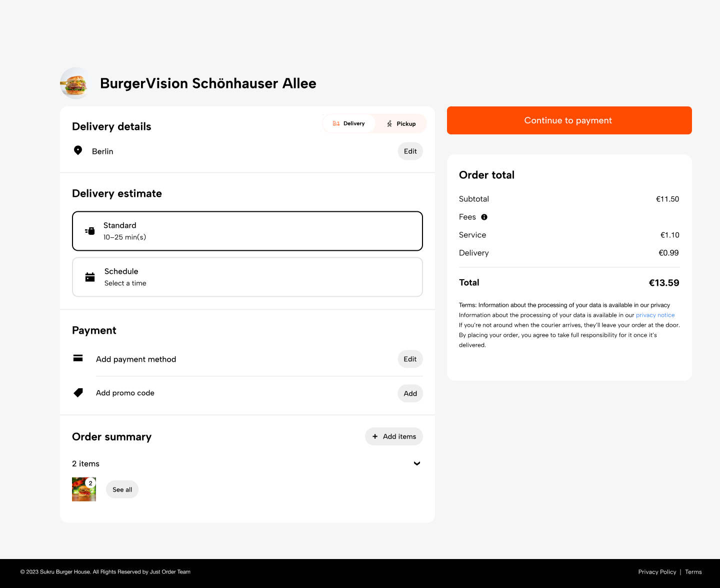Click the BurgerVision restaurant logo

pyautogui.click(x=75, y=83)
